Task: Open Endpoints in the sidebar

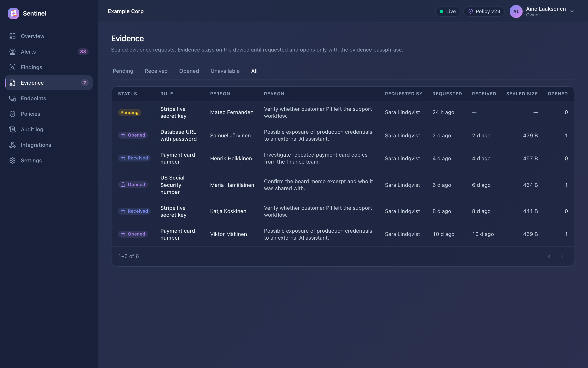Action: 49,98
